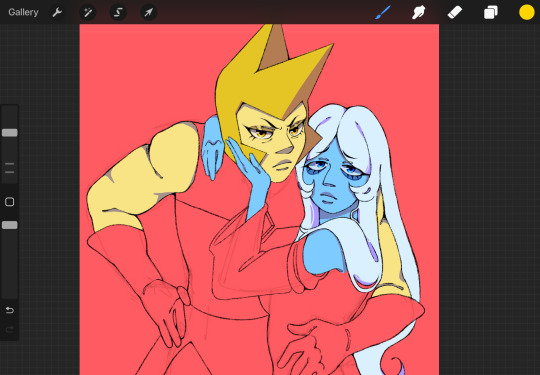Click the brush opacity slider handle
Image resolution: width=540 pixels, height=375 pixels.
point(10,225)
